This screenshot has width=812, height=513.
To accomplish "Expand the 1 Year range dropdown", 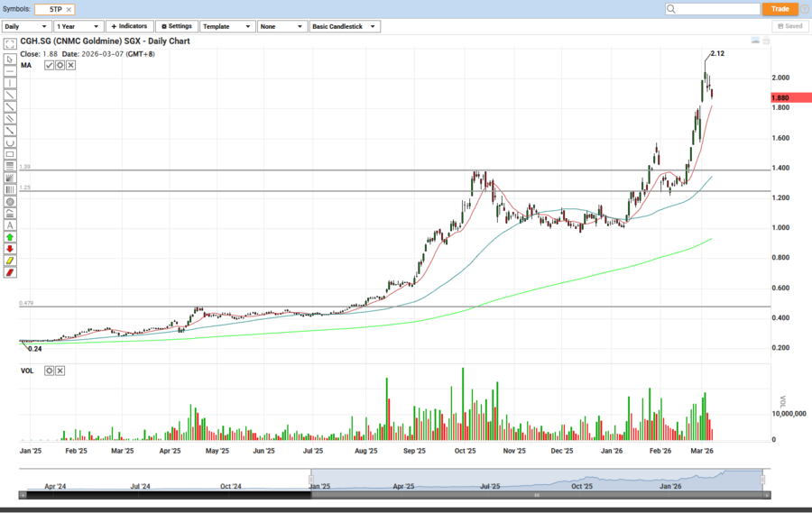I will (78, 26).
